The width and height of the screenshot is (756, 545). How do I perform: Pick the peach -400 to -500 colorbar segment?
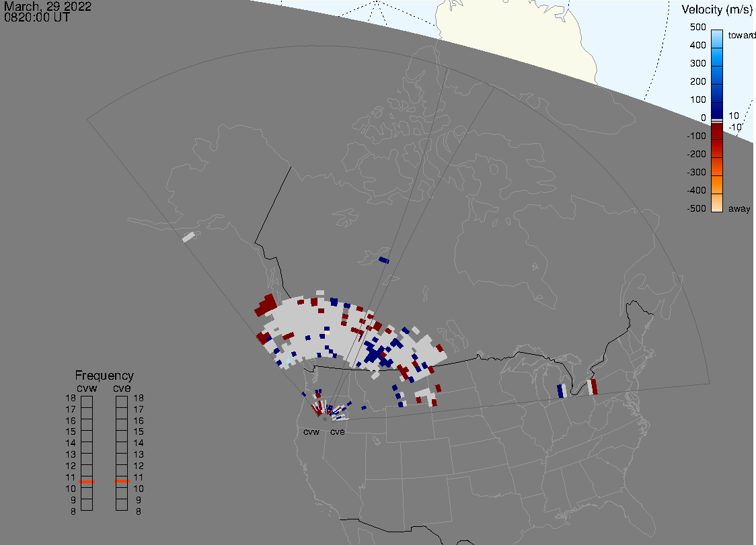(x=717, y=203)
